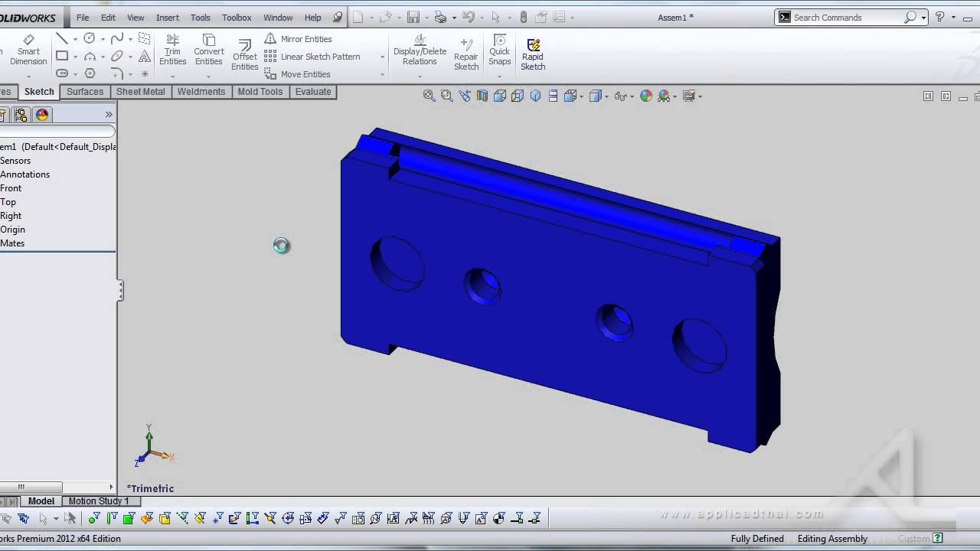Viewport: 980px width, 551px height.
Task: Select the Mates item in the tree
Action: [x=12, y=243]
